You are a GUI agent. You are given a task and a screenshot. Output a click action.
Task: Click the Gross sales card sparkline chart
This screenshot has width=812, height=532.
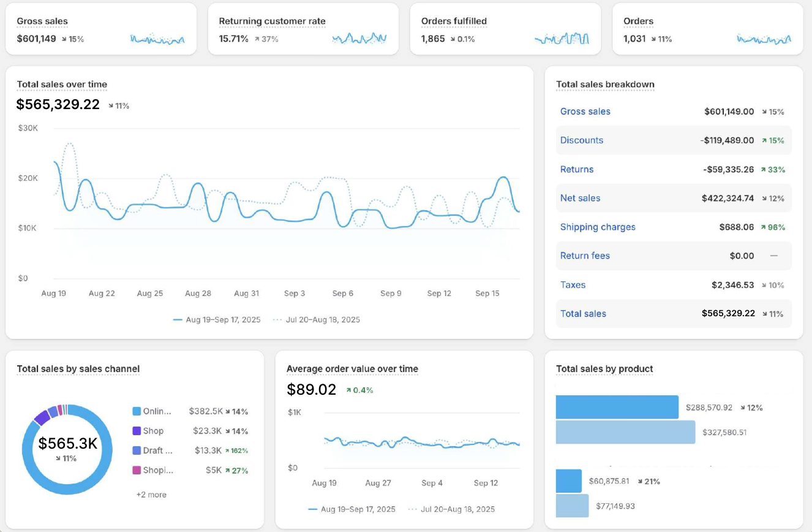157,39
